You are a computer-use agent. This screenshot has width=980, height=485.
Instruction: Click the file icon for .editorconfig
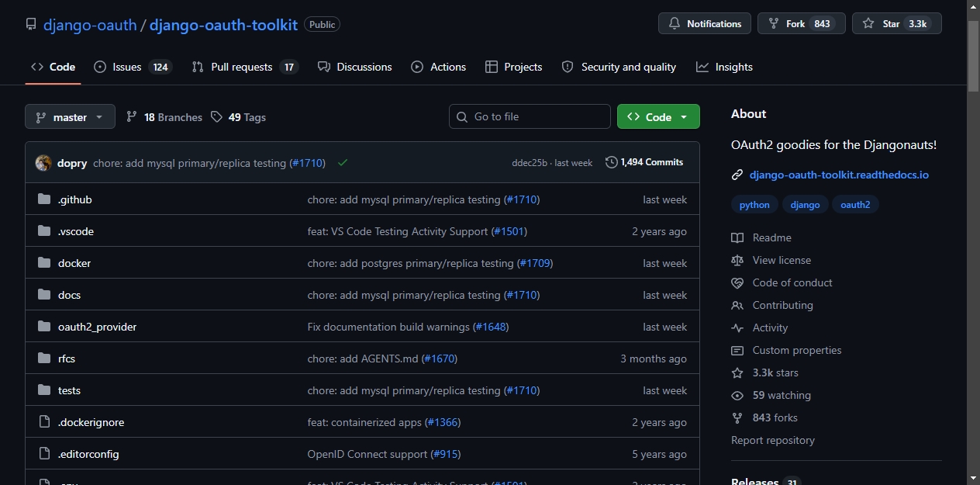[x=44, y=454]
